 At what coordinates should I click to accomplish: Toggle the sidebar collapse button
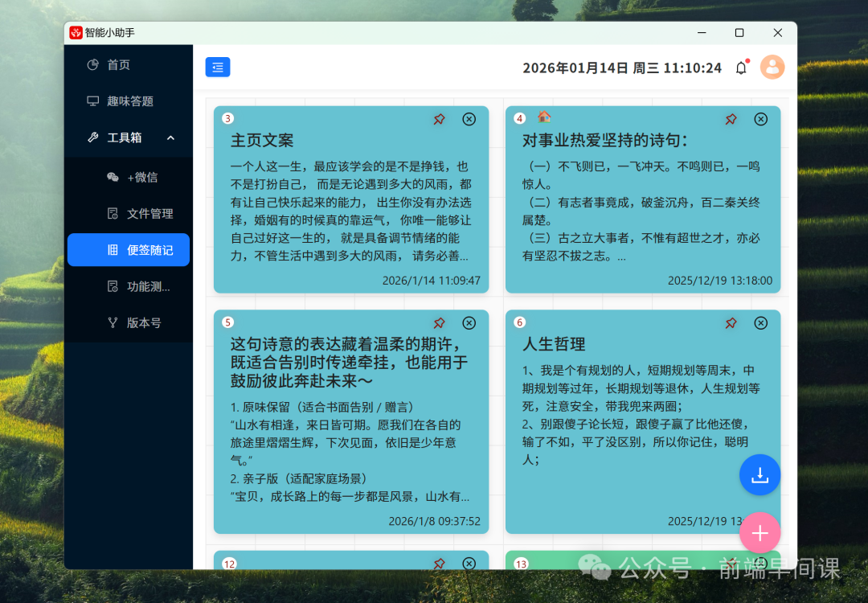click(x=218, y=67)
